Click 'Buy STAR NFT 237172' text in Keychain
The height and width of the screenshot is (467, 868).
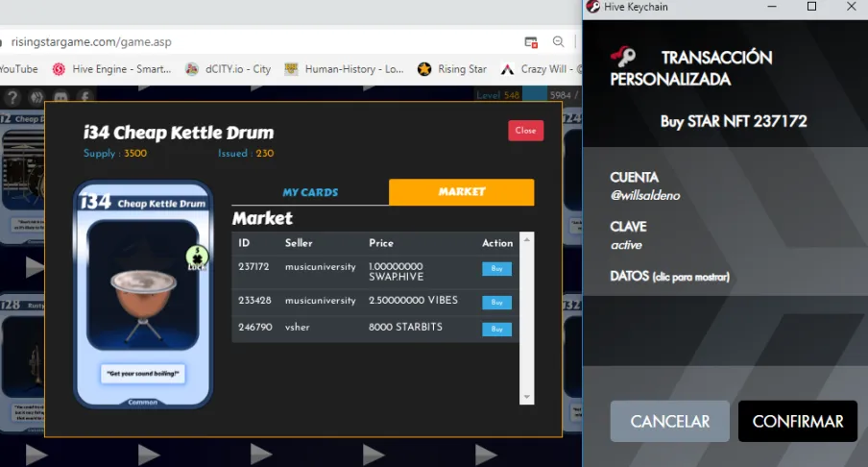[734, 121]
